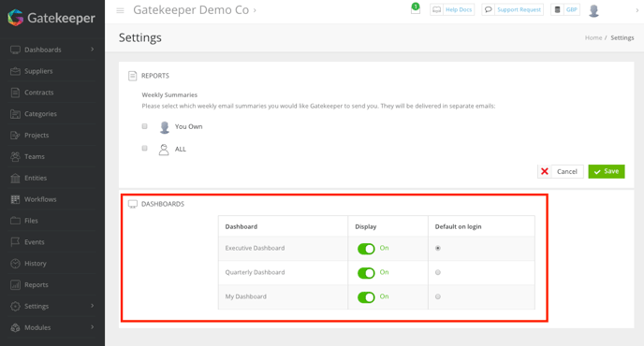Open Suppliers in the sidebar

pos(38,71)
